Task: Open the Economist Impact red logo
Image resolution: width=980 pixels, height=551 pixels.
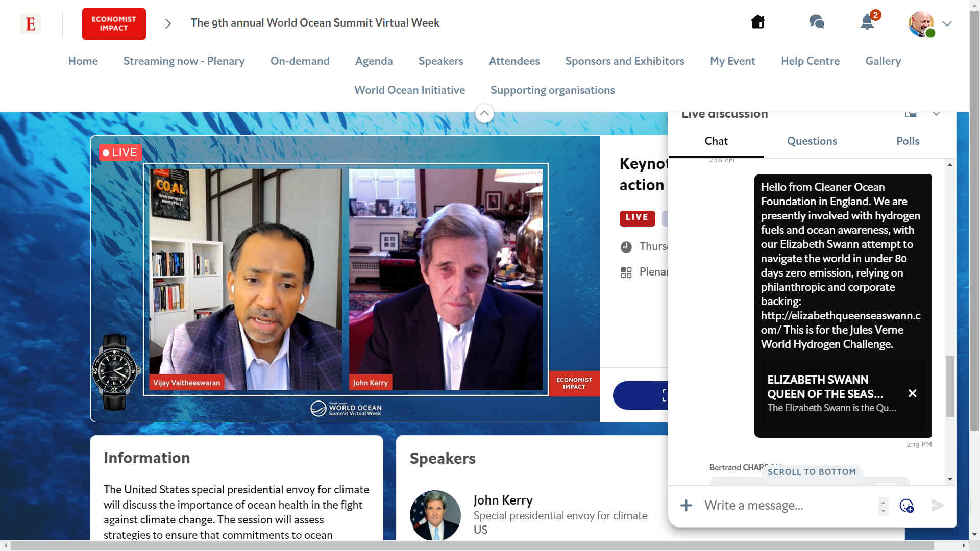Action: tap(114, 23)
